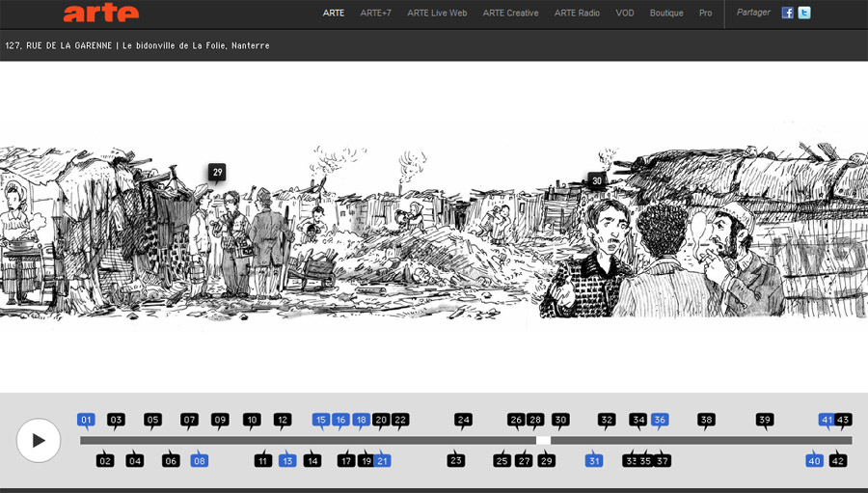
Task: Jump to timeline marker 37
Action: [662, 460]
